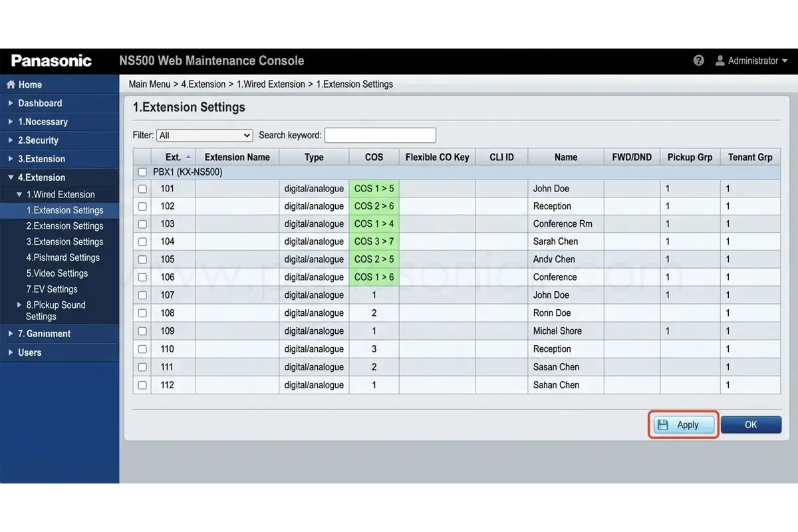This screenshot has height=532, width=798.
Task: Click the Flexible CO Key column header
Action: 438,157
